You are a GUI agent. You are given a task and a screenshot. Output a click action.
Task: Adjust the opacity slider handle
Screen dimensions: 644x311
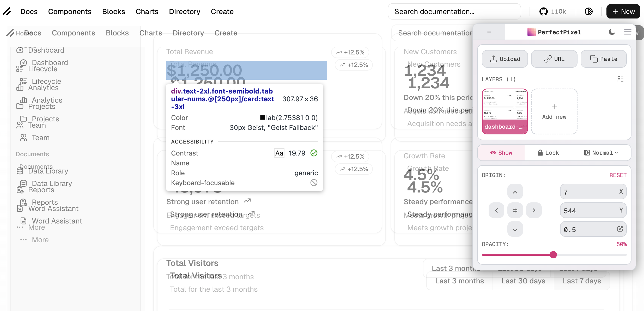[553, 255]
